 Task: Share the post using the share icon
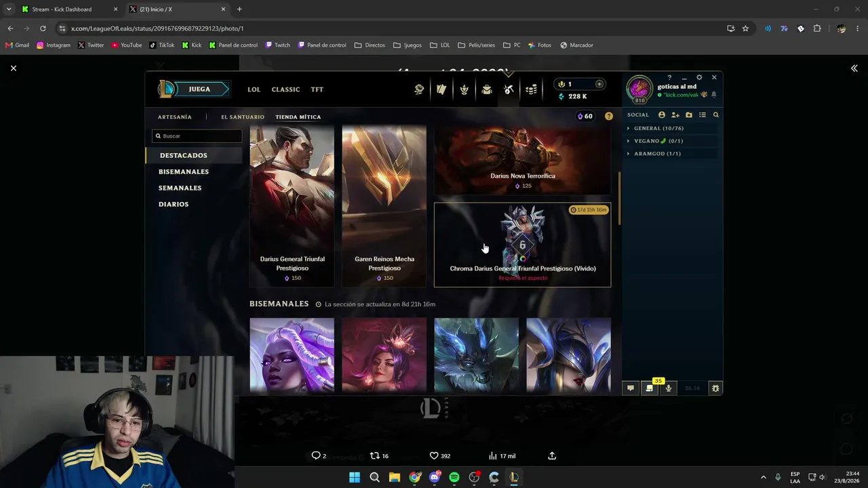(x=552, y=455)
